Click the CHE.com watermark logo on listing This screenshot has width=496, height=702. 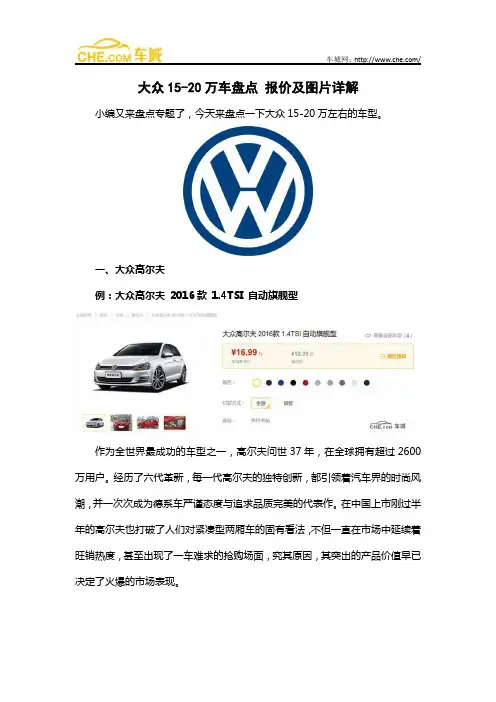click(x=388, y=425)
